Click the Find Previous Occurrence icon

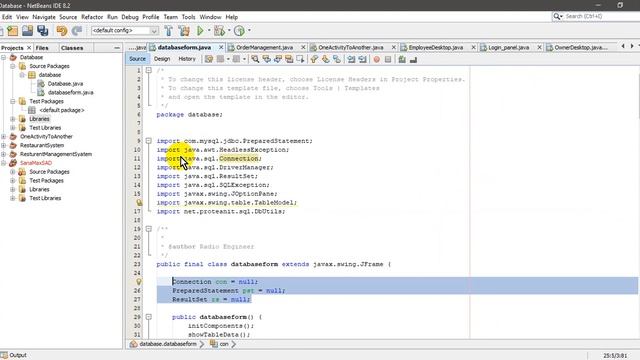267,60
